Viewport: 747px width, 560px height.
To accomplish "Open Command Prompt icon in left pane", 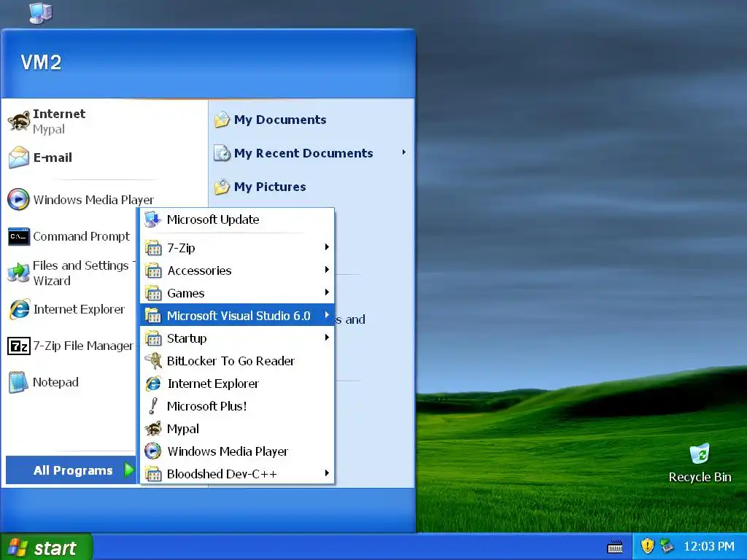I will click(x=19, y=237).
